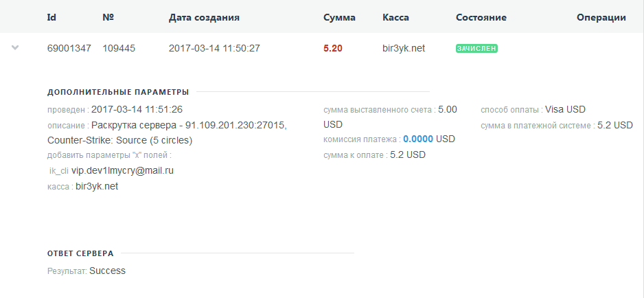Viewport: 644px width, 298px height.
Task: Click the Состояние column header
Action: pos(481,17)
